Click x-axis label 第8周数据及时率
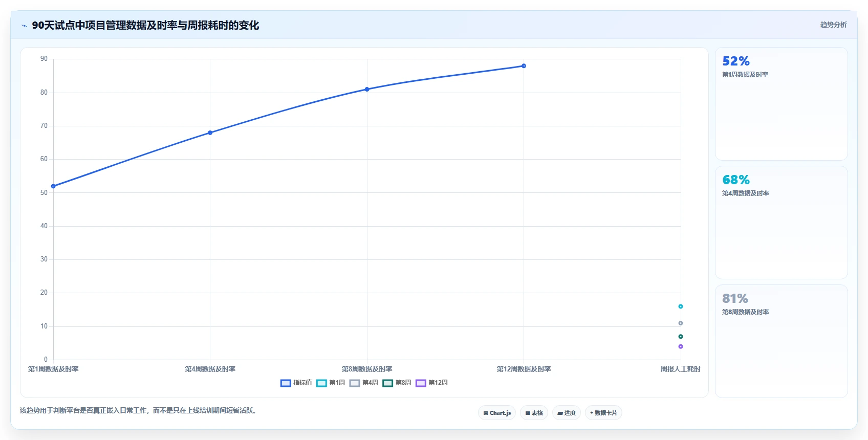Screen dimensions: 868x440 click(367, 369)
